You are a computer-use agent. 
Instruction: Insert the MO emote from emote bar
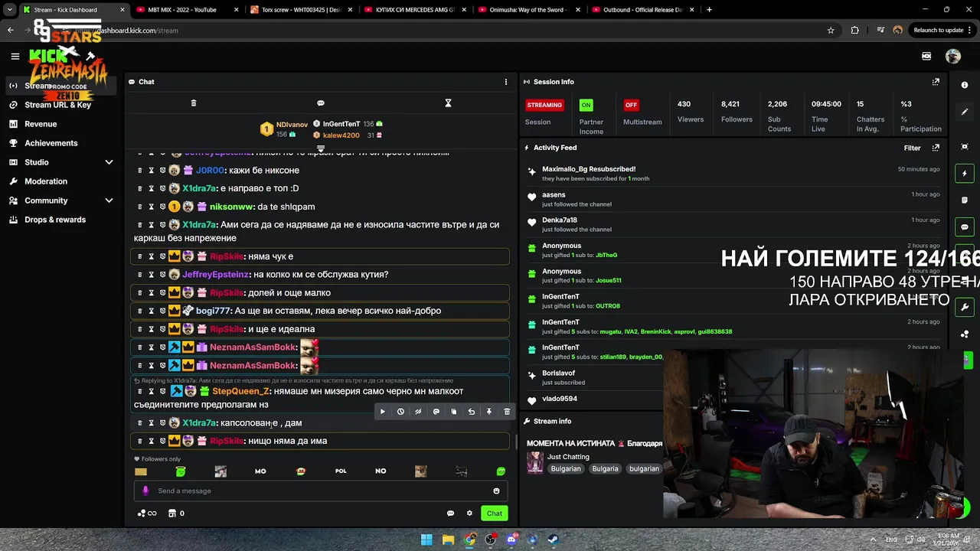[x=260, y=471]
